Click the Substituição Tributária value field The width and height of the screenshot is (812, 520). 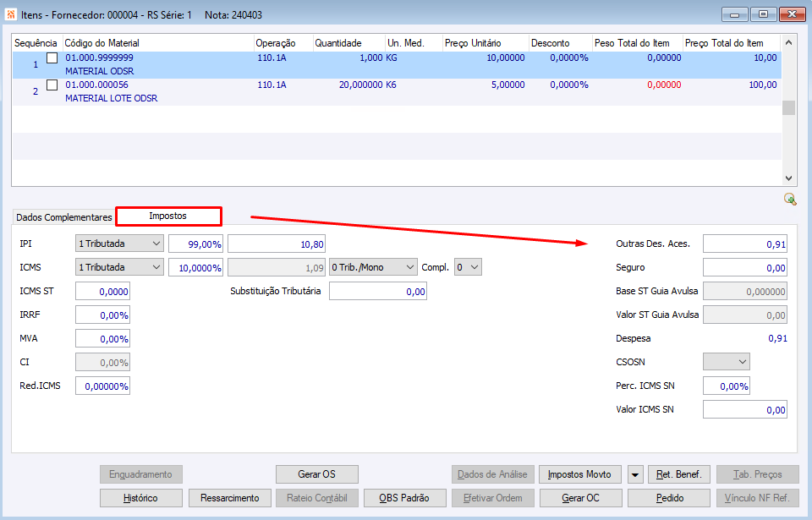378,291
